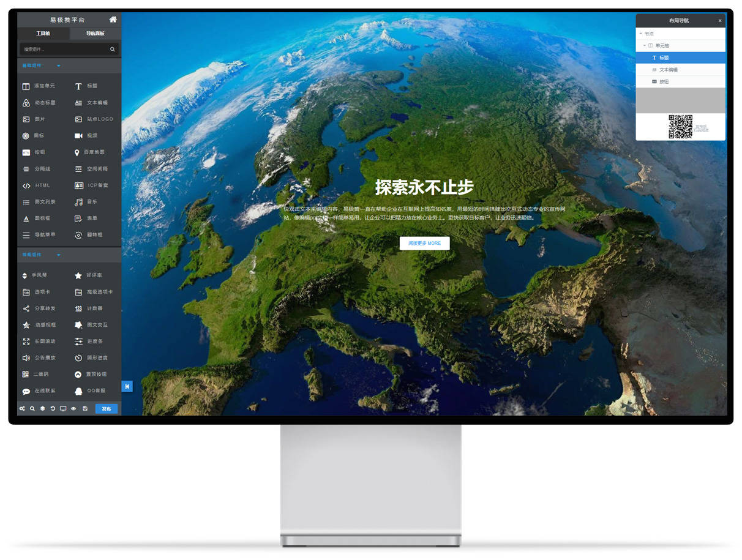Collapse the 节点 tree node
This screenshot has height=560, width=742.
tap(640, 34)
